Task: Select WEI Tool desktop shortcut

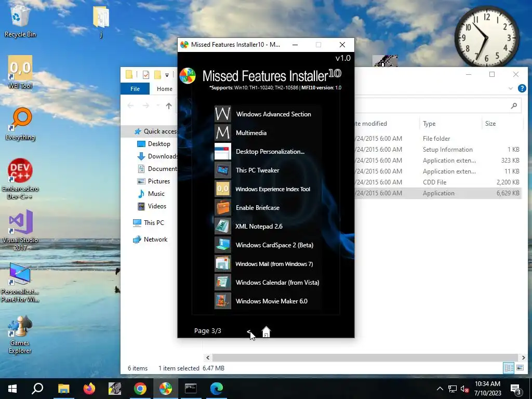Action: (x=20, y=72)
